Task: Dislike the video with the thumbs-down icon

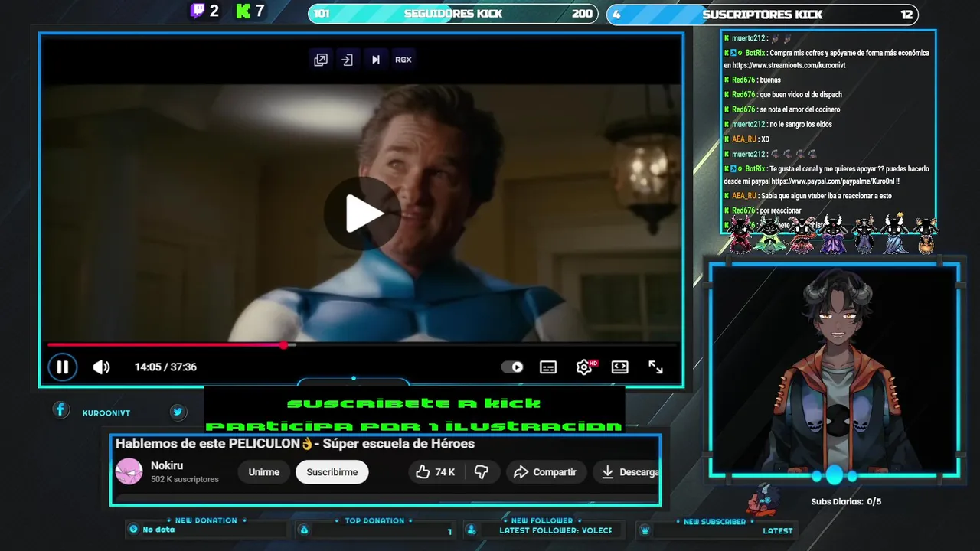Action: 482,472
